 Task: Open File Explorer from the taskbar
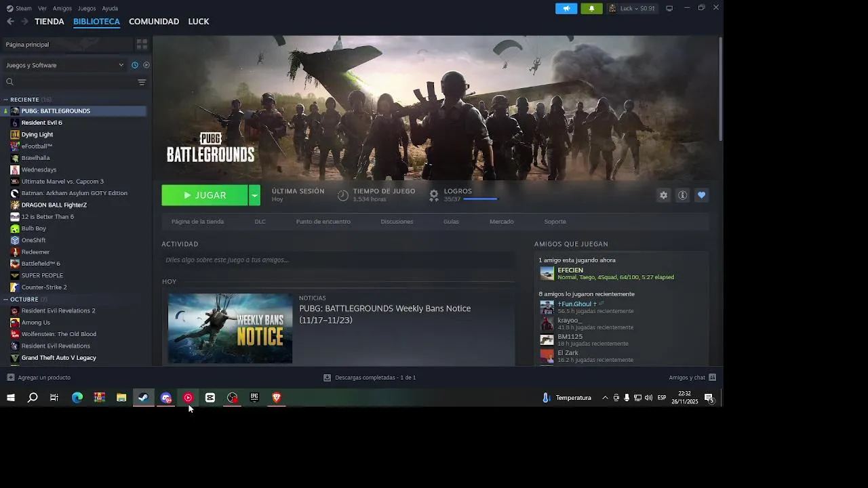tap(121, 398)
